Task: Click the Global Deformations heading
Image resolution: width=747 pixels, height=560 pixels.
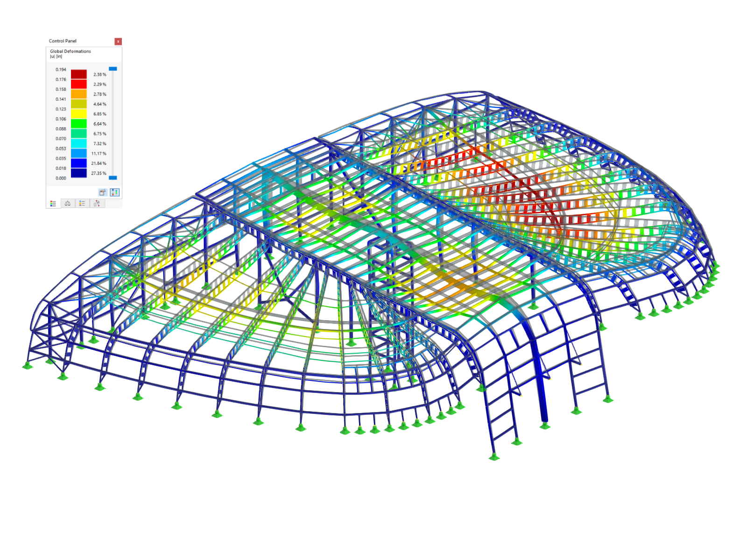Action: (x=70, y=51)
